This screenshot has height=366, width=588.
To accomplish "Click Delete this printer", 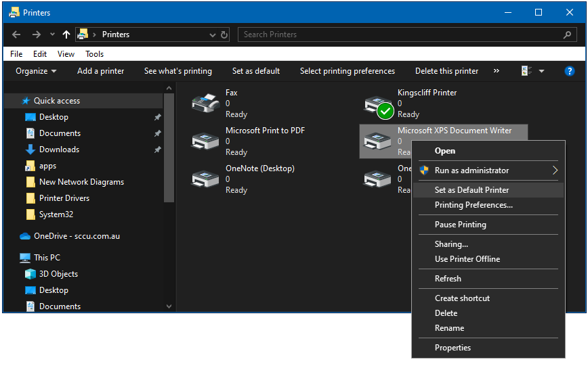I will point(446,71).
